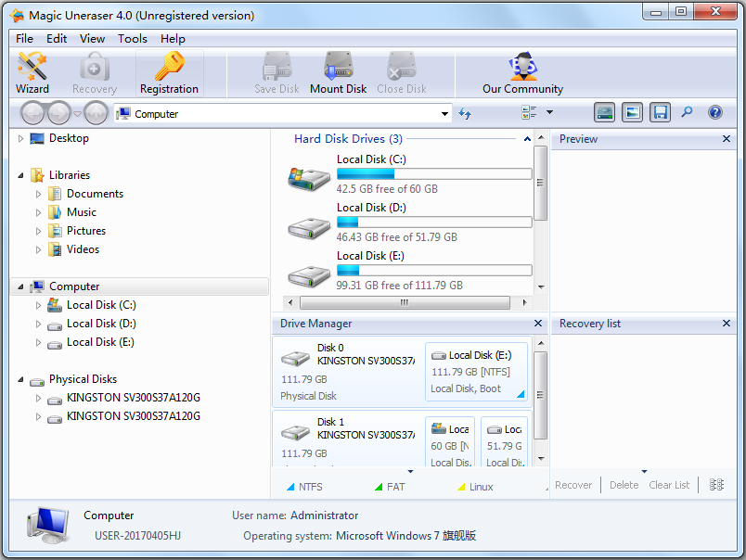Click the Recover button
This screenshot has height=560, width=746.
[x=573, y=485]
